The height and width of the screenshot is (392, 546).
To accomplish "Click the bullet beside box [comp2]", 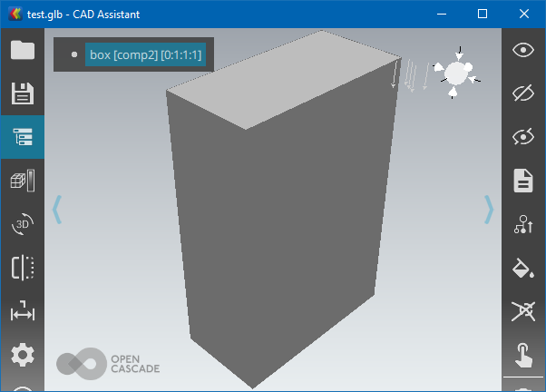I will point(74,55).
